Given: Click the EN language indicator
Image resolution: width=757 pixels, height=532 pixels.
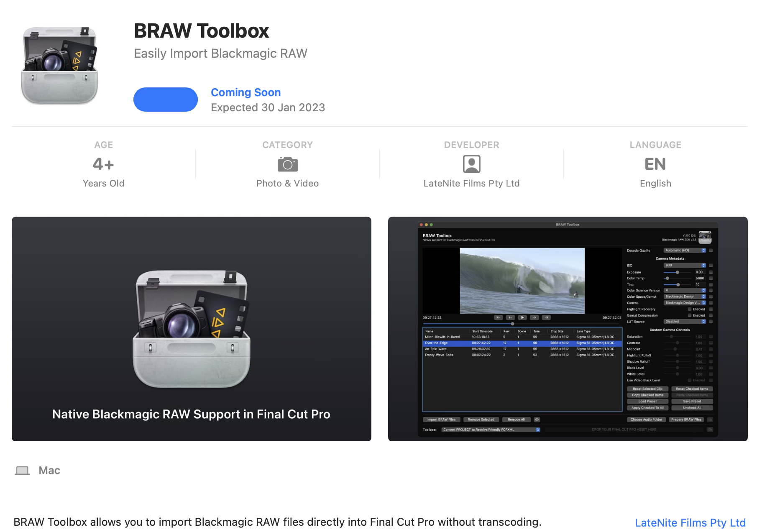Looking at the screenshot, I should click(x=655, y=164).
